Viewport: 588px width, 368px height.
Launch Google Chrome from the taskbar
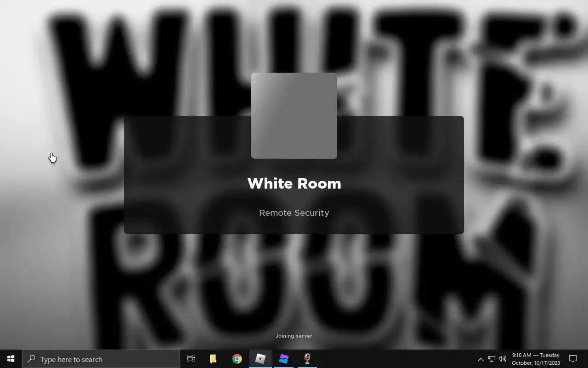tap(237, 359)
